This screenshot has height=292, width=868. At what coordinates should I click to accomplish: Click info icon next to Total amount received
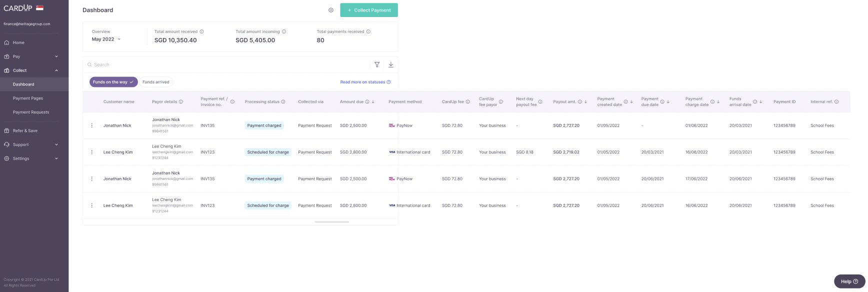coord(202,31)
